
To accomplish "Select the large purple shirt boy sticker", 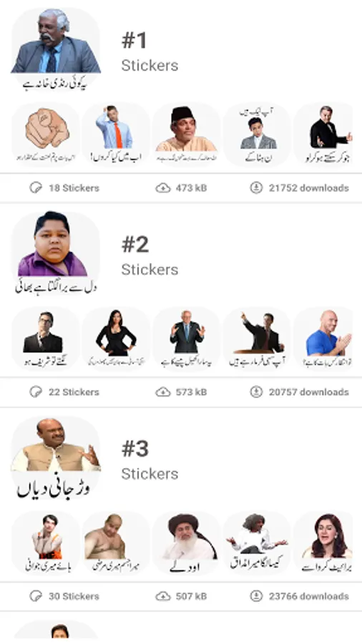I will (x=55, y=253).
